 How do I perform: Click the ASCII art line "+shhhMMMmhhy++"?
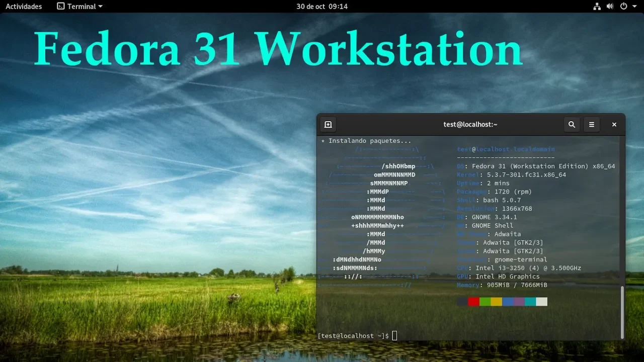point(377,226)
